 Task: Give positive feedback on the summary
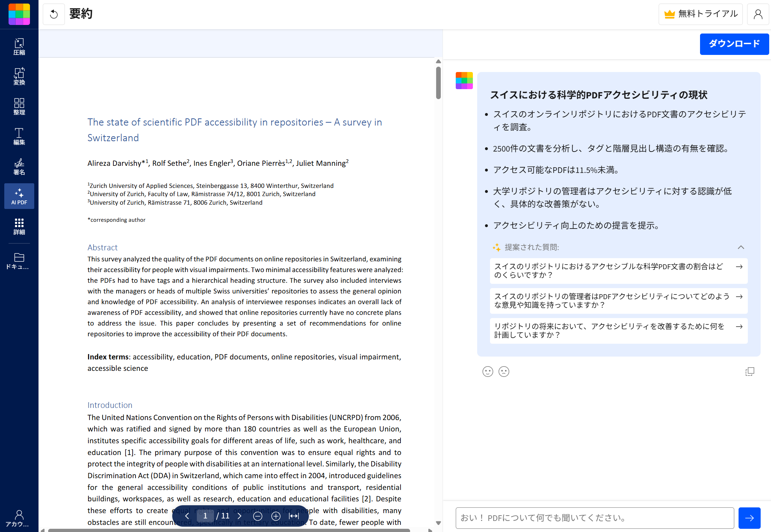[x=487, y=372]
